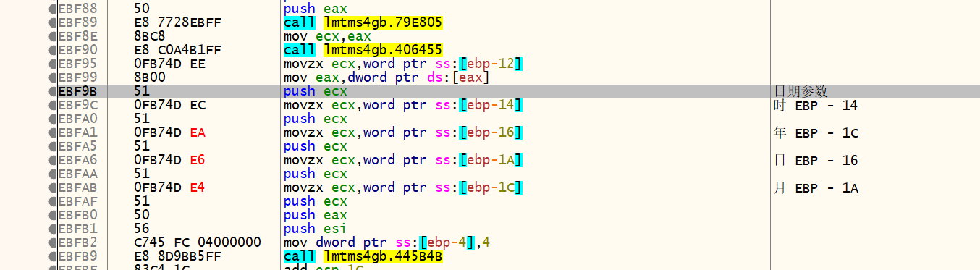Select instruction movzx ecx,word ptr ss:[ebp-12]
This screenshot has width=980, height=270.
[403, 64]
